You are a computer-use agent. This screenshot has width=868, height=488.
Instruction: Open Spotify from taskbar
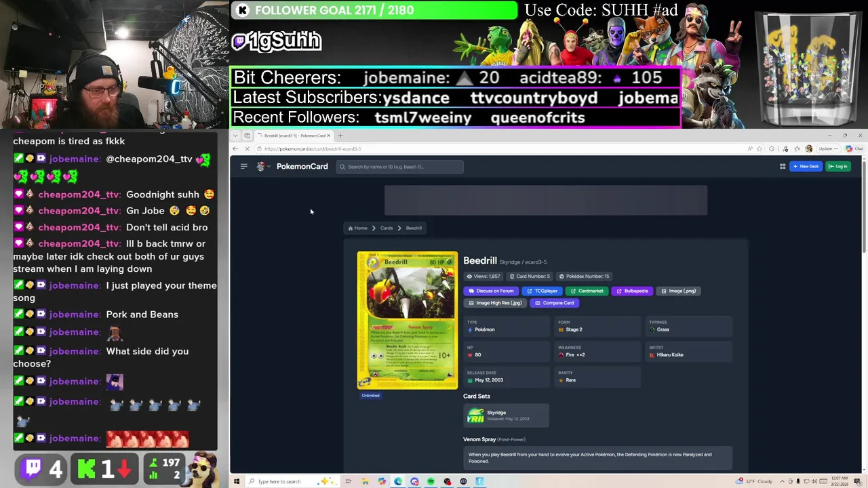[x=431, y=482]
